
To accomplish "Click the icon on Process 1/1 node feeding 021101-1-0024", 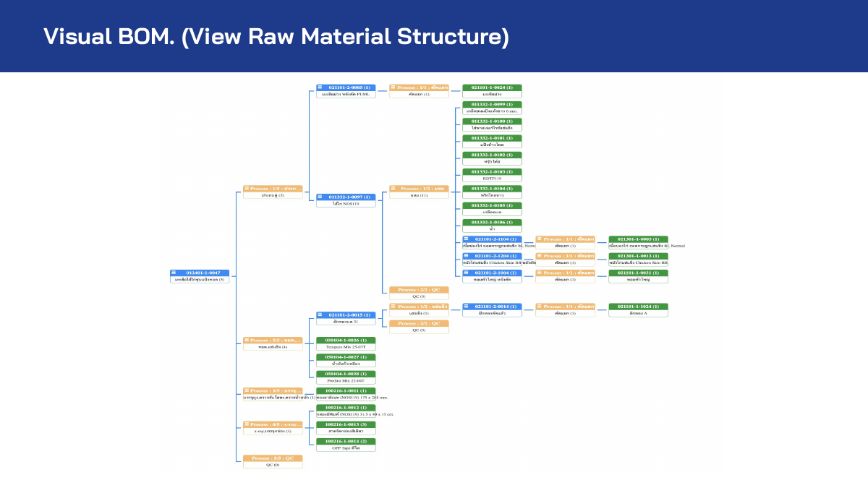I will (393, 87).
